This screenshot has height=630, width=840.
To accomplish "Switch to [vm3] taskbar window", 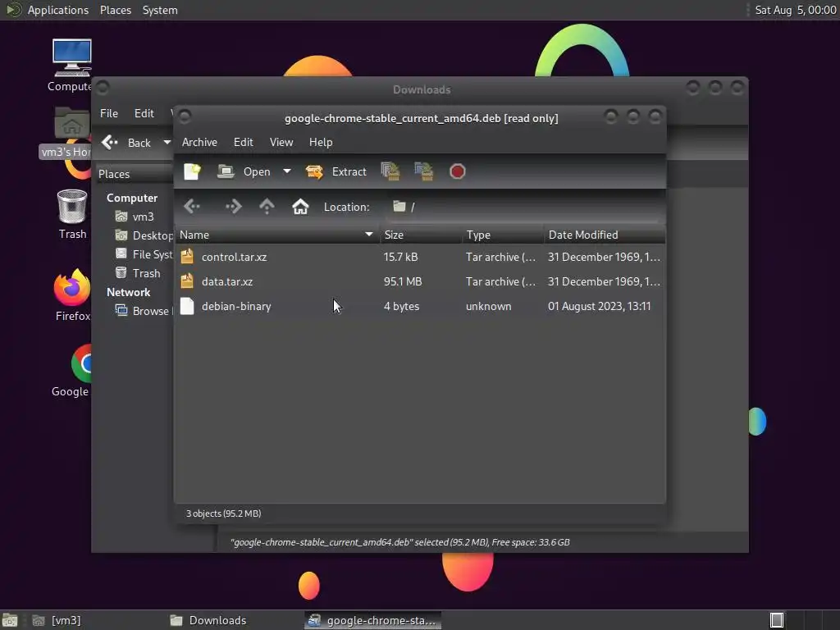I will click(57, 620).
